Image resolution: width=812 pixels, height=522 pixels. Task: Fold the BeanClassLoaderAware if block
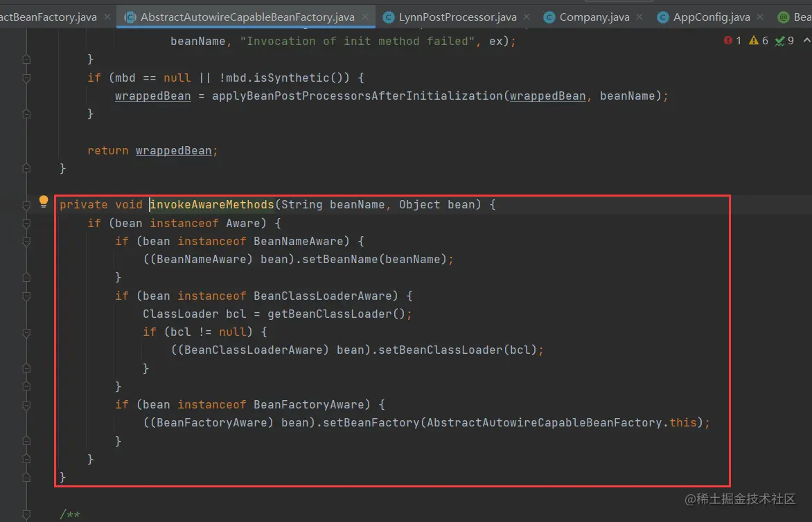click(x=26, y=296)
